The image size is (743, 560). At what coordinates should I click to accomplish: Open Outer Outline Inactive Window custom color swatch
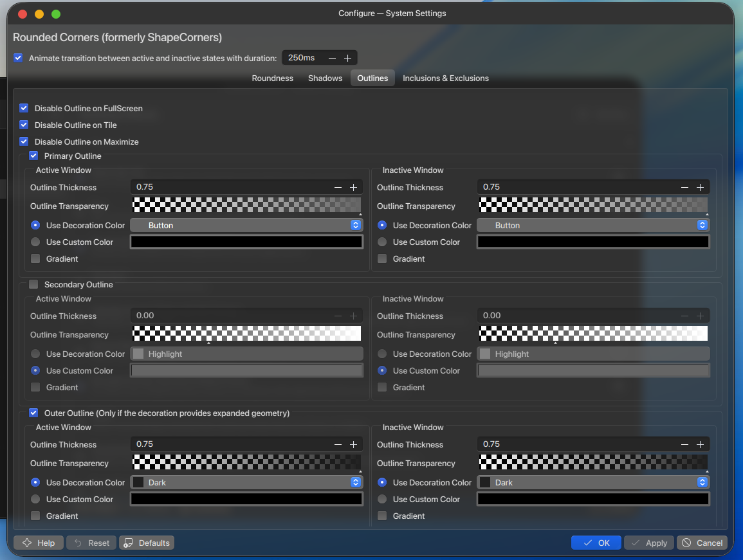(x=593, y=499)
